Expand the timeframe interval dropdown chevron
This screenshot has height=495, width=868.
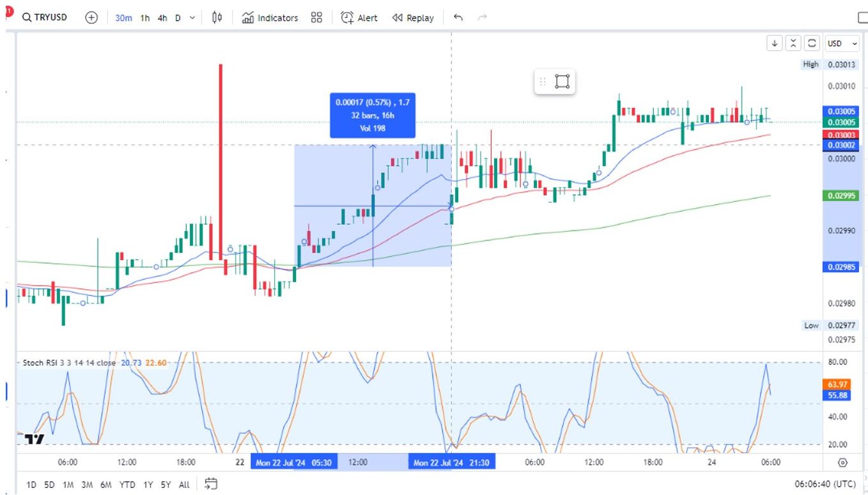[192, 18]
